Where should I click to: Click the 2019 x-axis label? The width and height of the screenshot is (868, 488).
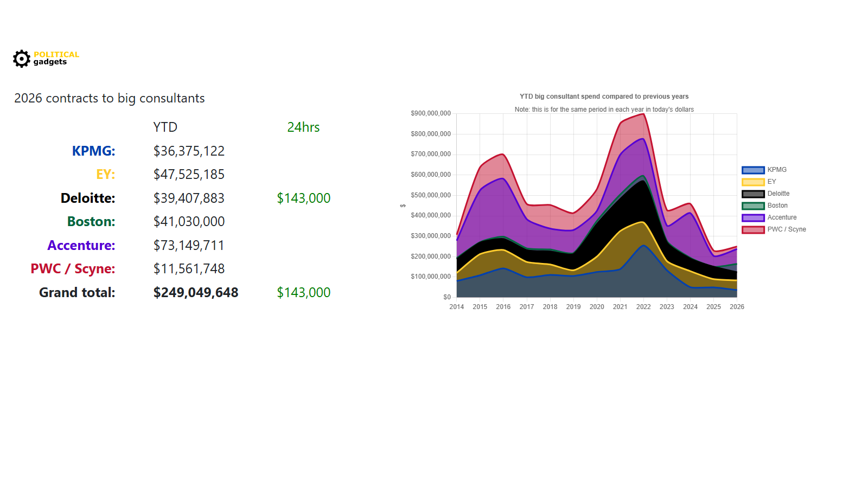point(573,307)
